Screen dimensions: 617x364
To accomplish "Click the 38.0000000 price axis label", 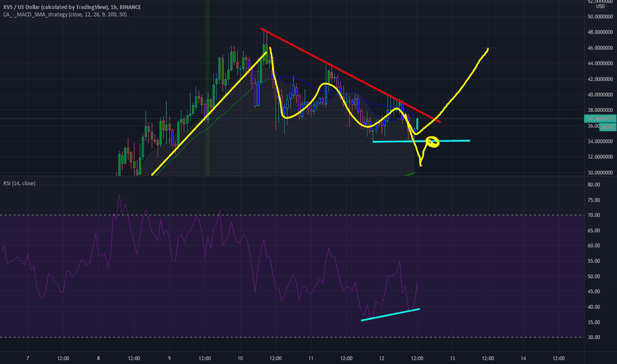I will pos(600,110).
